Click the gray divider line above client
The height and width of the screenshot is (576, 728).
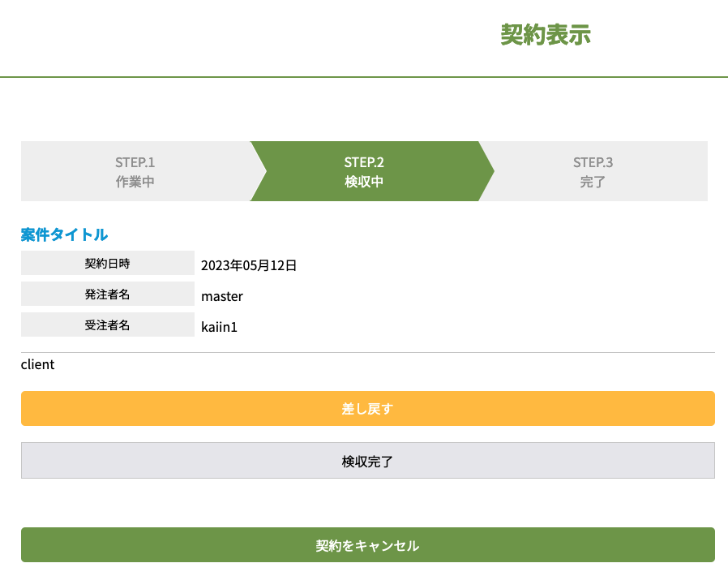tap(367, 353)
